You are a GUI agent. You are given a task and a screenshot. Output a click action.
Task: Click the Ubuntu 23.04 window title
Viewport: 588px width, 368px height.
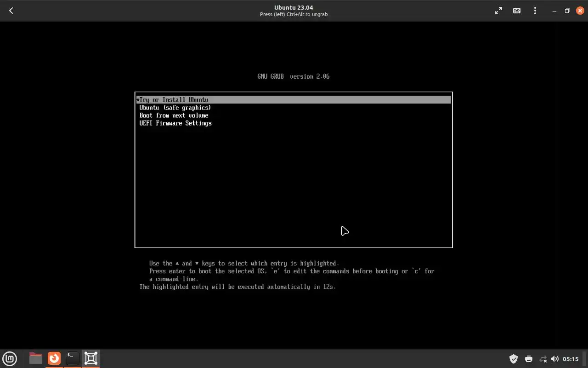294,7
